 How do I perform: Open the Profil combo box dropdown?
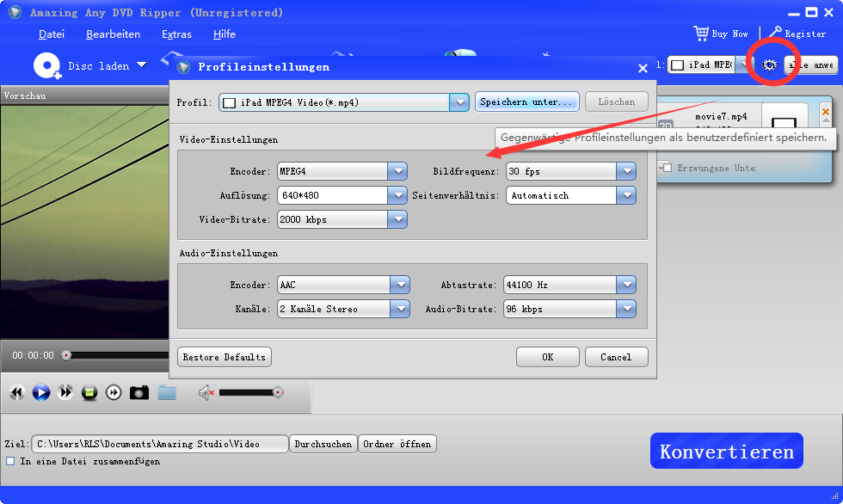[459, 102]
